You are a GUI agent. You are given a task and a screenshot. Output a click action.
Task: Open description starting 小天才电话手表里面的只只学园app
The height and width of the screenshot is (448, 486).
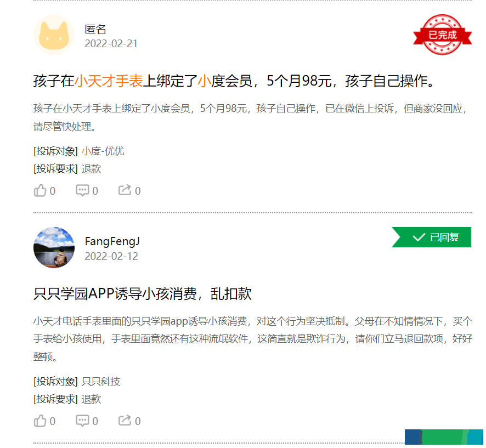tap(253, 339)
